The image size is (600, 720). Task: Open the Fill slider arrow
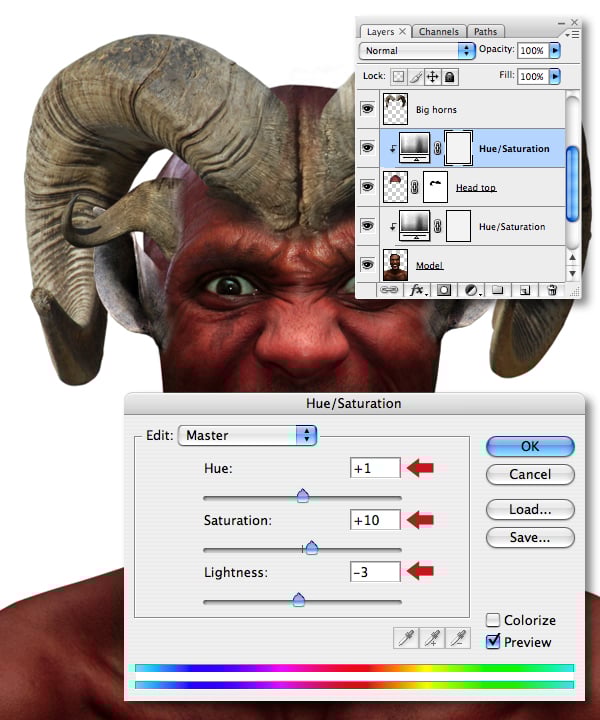click(x=555, y=76)
